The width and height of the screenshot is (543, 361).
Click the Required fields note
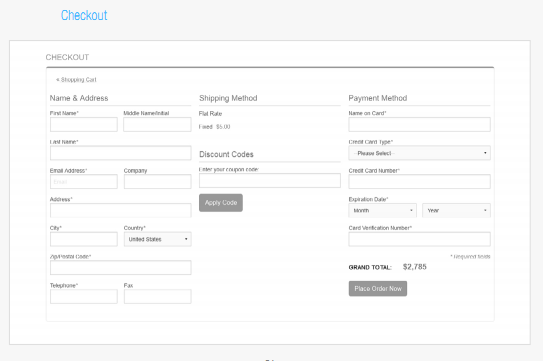tap(470, 257)
